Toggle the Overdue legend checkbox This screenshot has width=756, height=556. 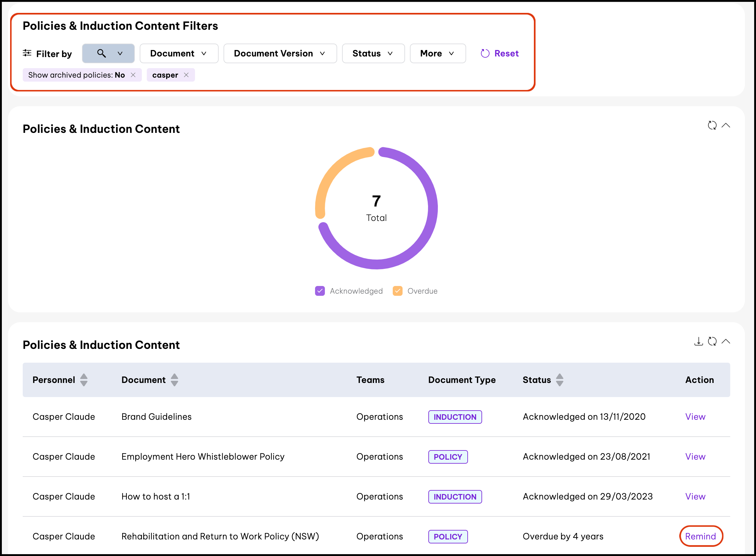pos(397,291)
